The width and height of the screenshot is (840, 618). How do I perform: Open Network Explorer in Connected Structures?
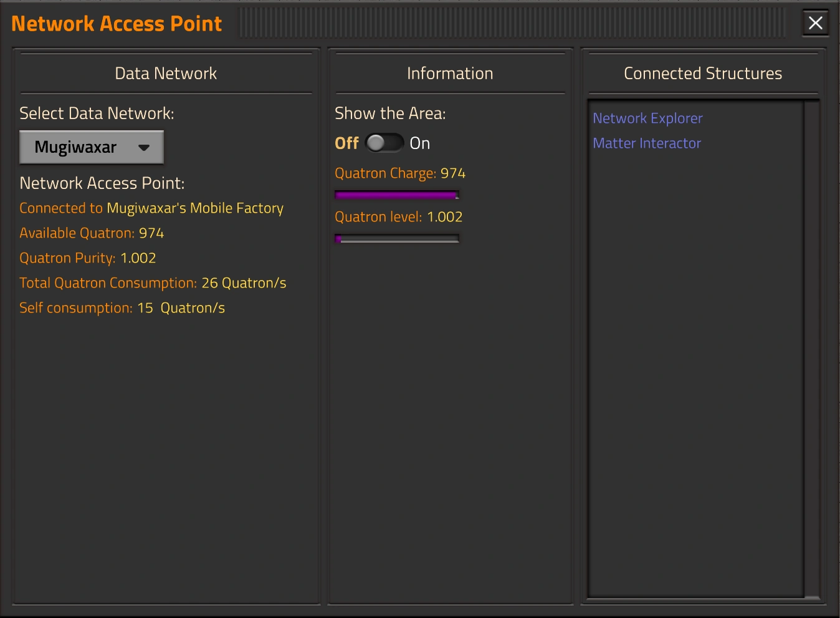(647, 118)
